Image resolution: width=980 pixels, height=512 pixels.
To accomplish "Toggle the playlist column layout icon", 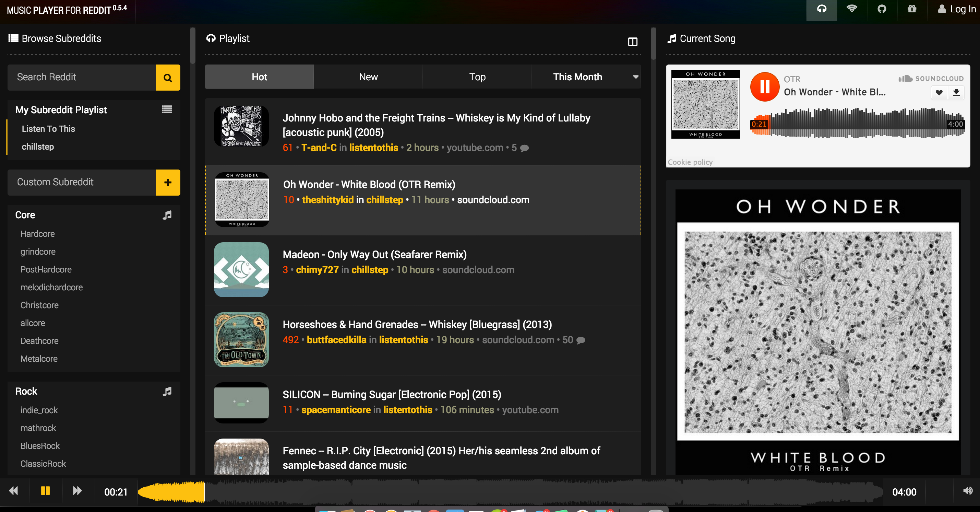I will click(x=632, y=42).
